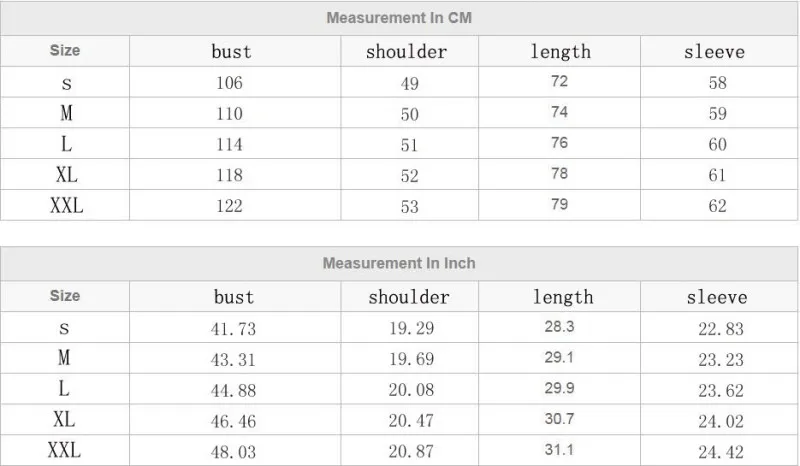Screen dimensions: 800x466
Task: Click the "Measurement In Inch" table title
Action: click(399, 264)
